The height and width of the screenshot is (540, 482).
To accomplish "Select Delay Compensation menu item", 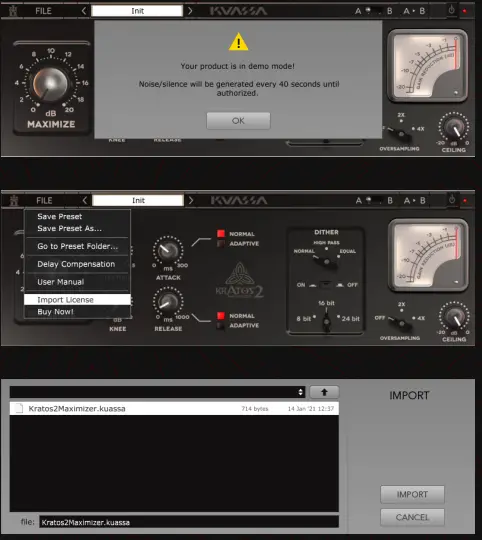I will pos(76,264).
